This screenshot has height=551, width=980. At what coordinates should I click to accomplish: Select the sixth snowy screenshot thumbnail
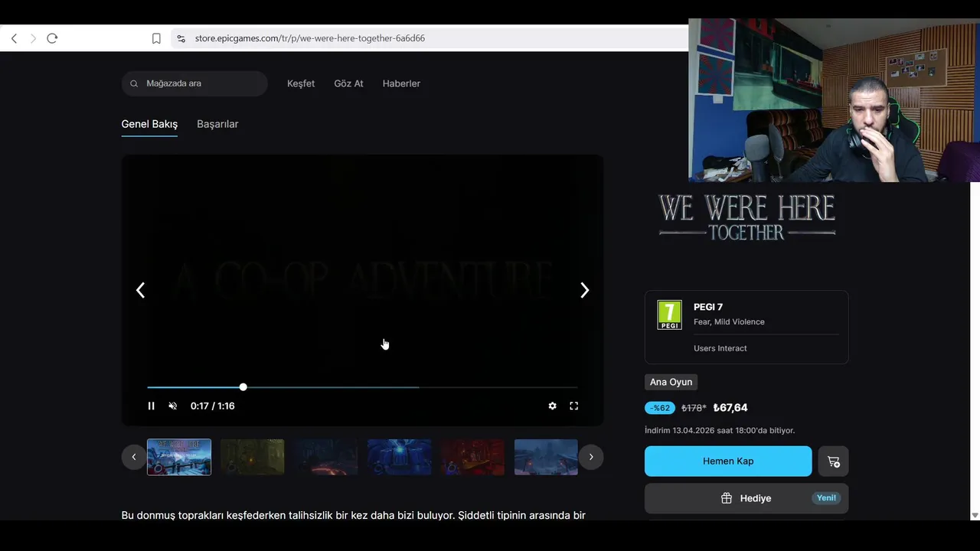click(x=547, y=457)
